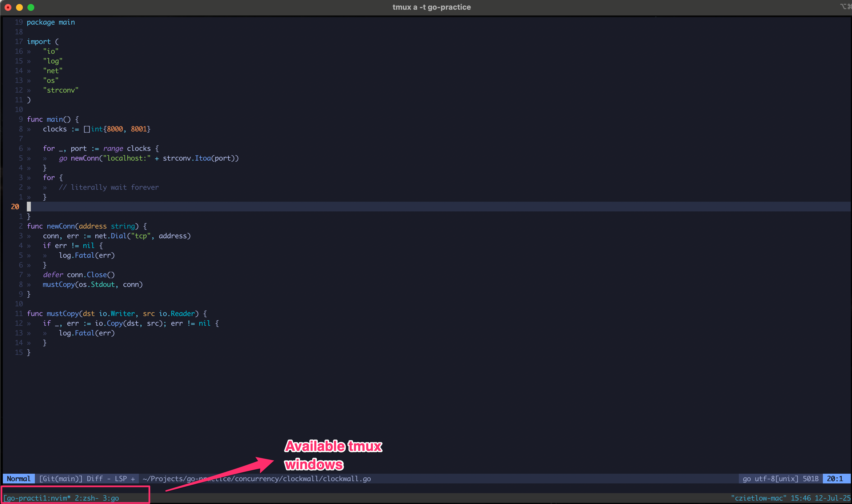Click the go filetype indicator in statusline
The image size is (852, 504).
pos(746,479)
